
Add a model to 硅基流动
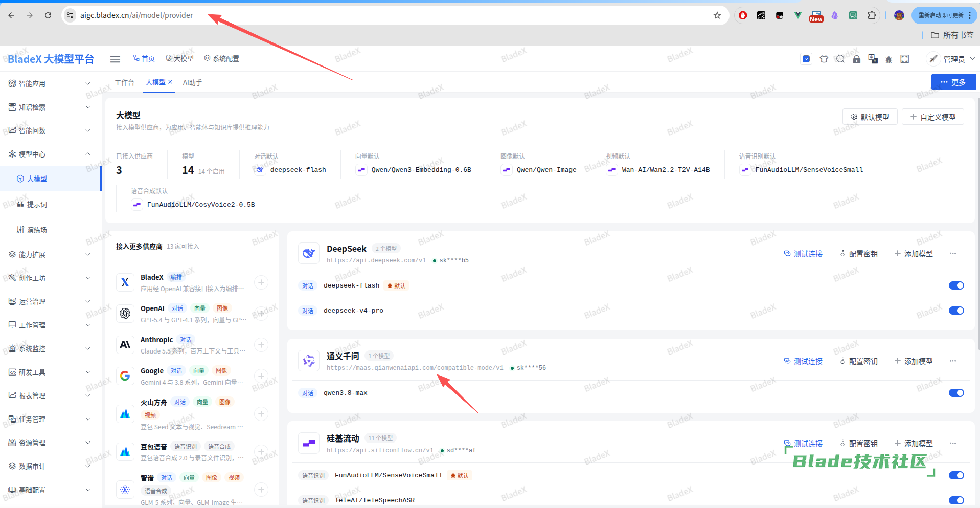pos(914,444)
